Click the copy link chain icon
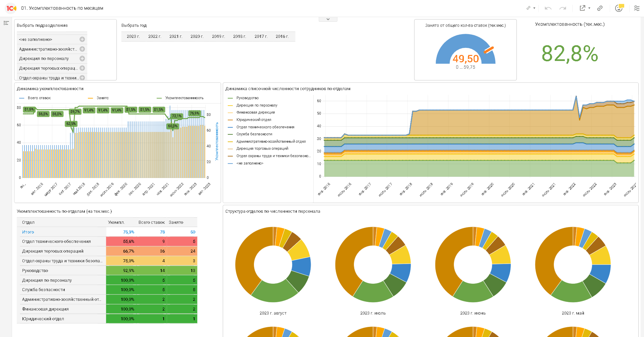 [600, 8]
